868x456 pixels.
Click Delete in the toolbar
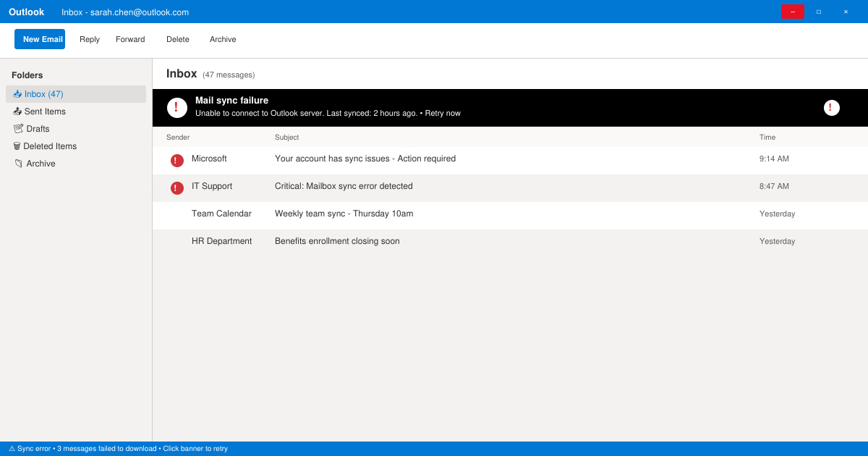(x=178, y=39)
